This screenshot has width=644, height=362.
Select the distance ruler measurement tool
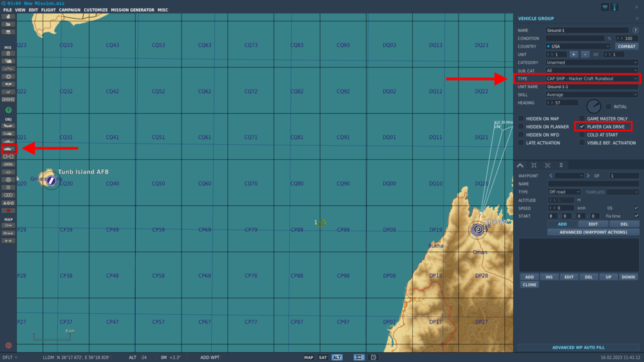8,241
